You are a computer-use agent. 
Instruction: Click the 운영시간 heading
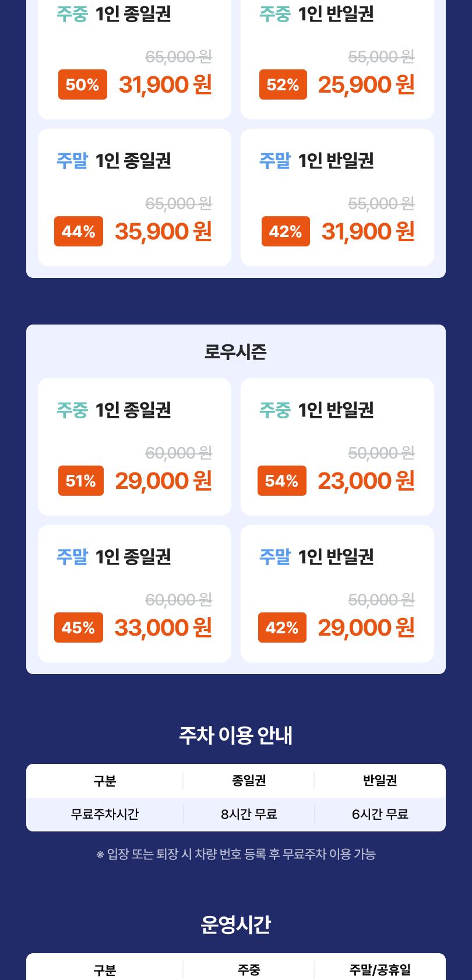coord(236,925)
